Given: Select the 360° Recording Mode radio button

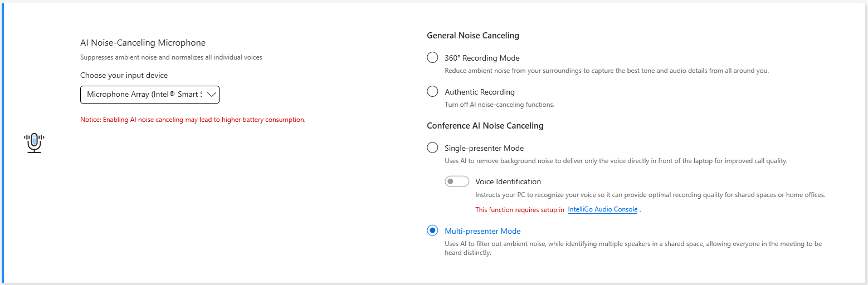Looking at the screenshot, I should click(x=432, y=58).
